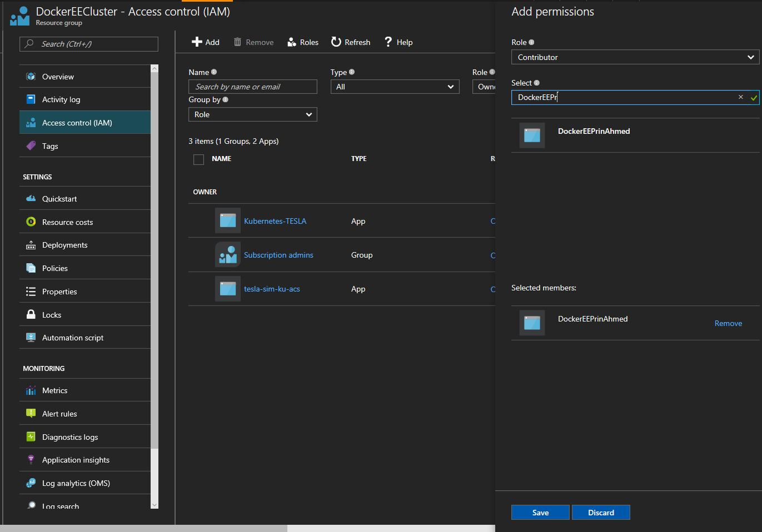Click the selected member DockerEEPrinAhmed icon
This screenshot has width=762, height=532.
point(532,323)
